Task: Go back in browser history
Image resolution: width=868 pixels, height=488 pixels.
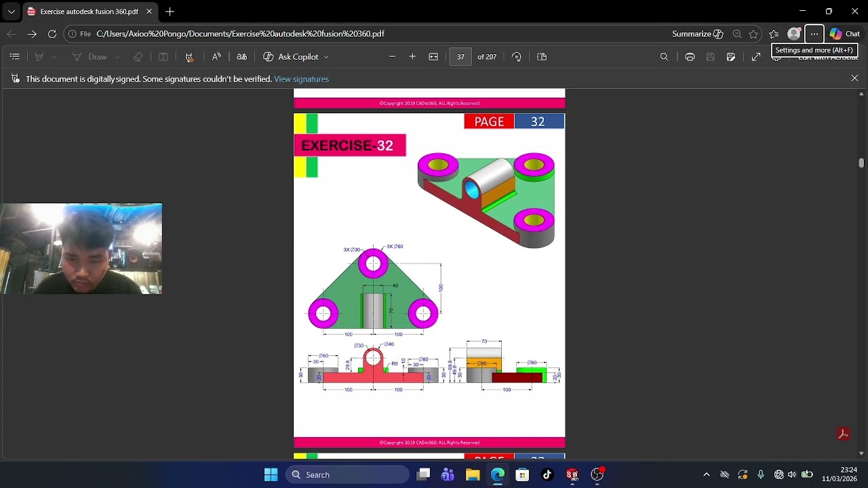Action: pos(12,34)
